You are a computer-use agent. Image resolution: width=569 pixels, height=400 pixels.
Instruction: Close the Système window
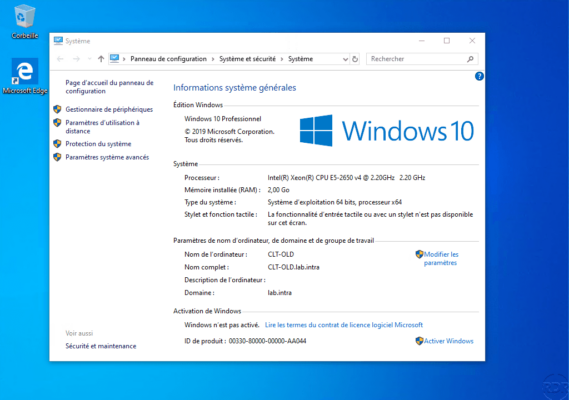472,41
